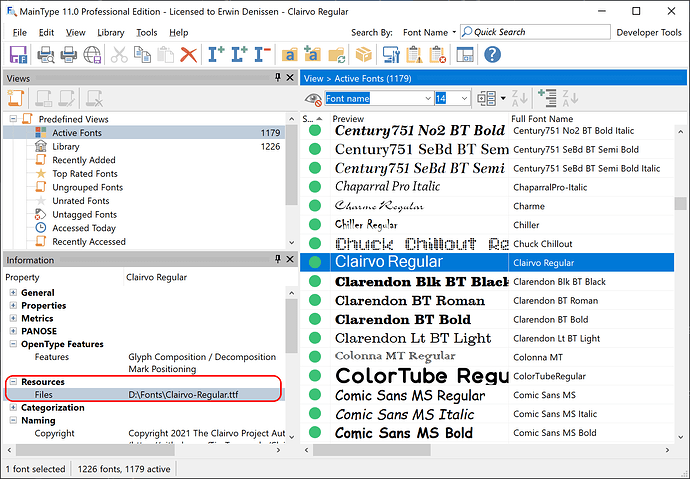Screen dimensions: 690x479
Task: Click the red Delete X toolbar icon
Action: [187, 54]
